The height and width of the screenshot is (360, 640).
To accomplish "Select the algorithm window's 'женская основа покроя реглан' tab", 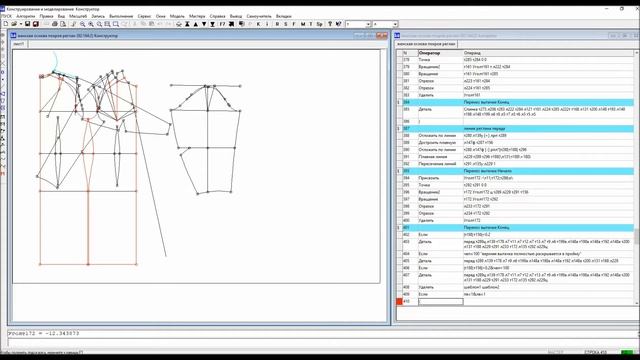I will (427, 44).
